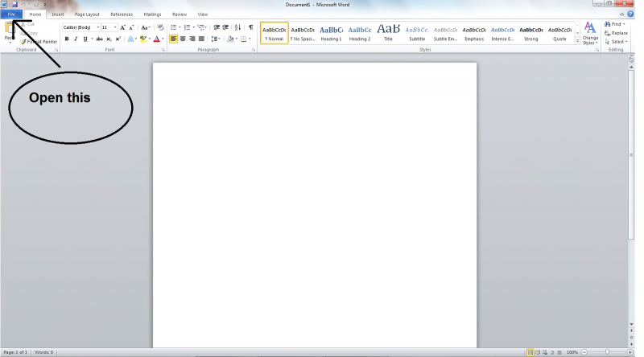Click the Change Styles button
The width and height of the screenshot is (644, 357).
click(x=590, y=34)
